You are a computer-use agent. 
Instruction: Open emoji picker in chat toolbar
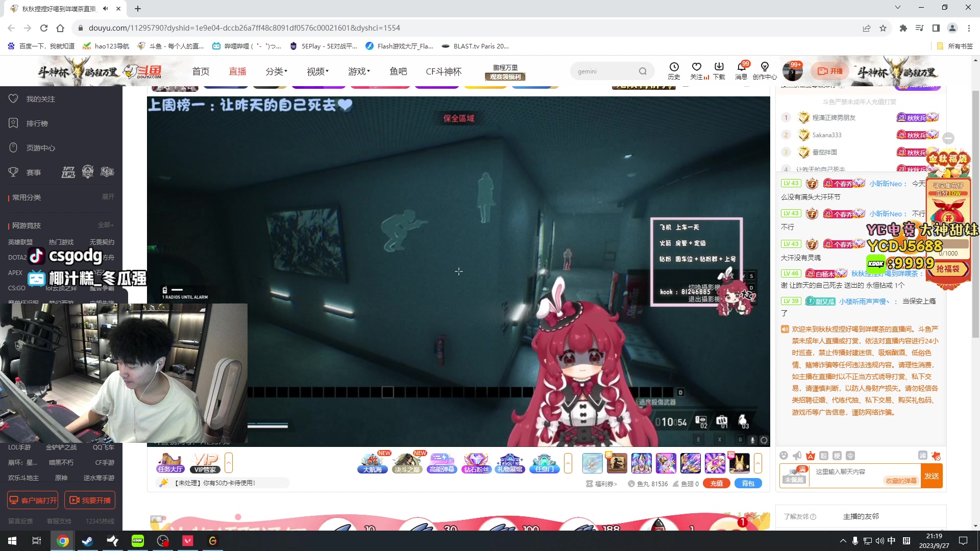pos(784,456)
